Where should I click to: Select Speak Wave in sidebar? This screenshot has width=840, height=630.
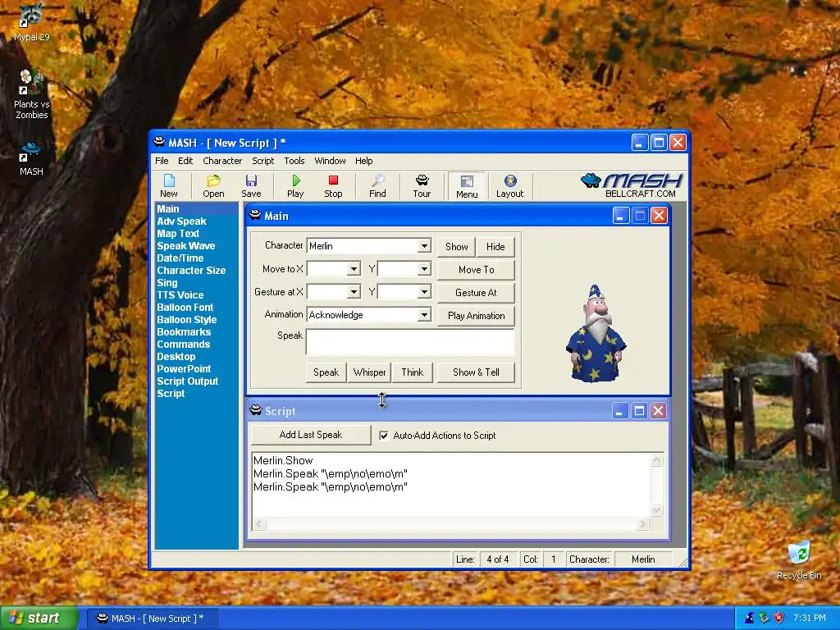tap(186, 246)
